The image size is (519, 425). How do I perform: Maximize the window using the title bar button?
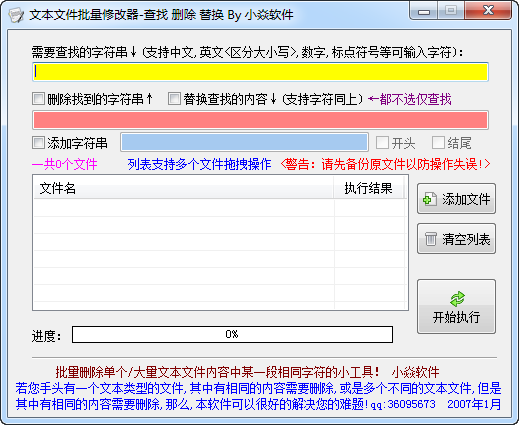coord(451,11)
